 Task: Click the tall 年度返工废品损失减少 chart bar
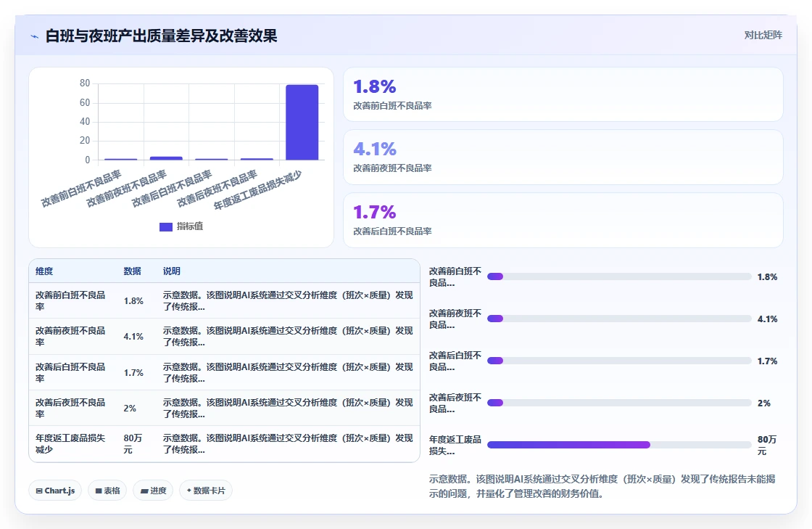pyautogui.click(x=302, y=123)
